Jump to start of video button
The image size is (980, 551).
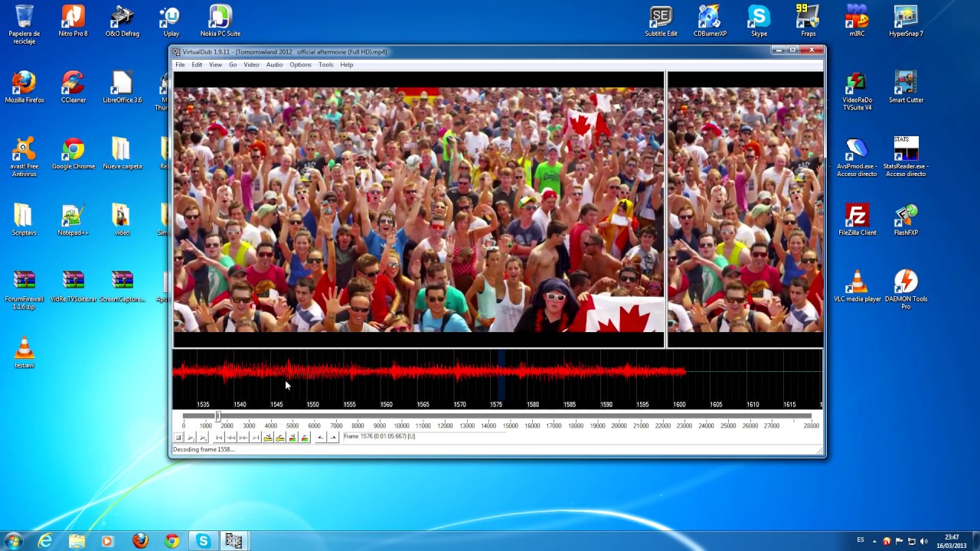pos(219,437)
